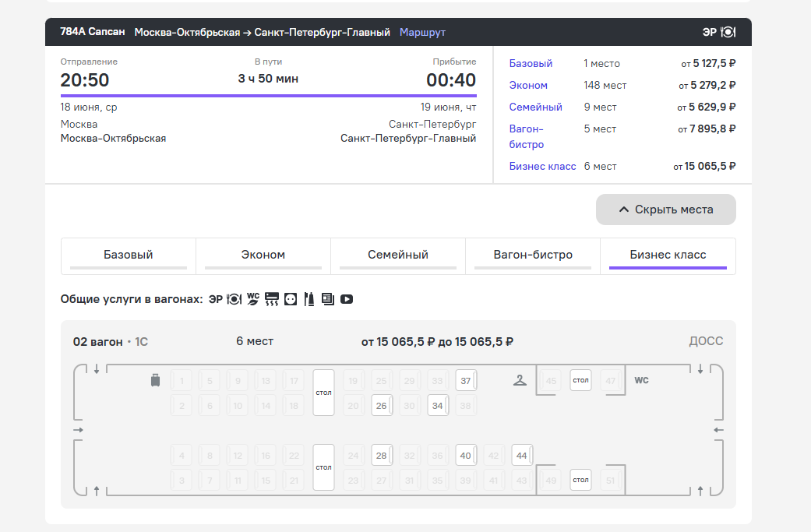
Task: Click the 9 мест seat count
Action: click(x=601, y=107)
